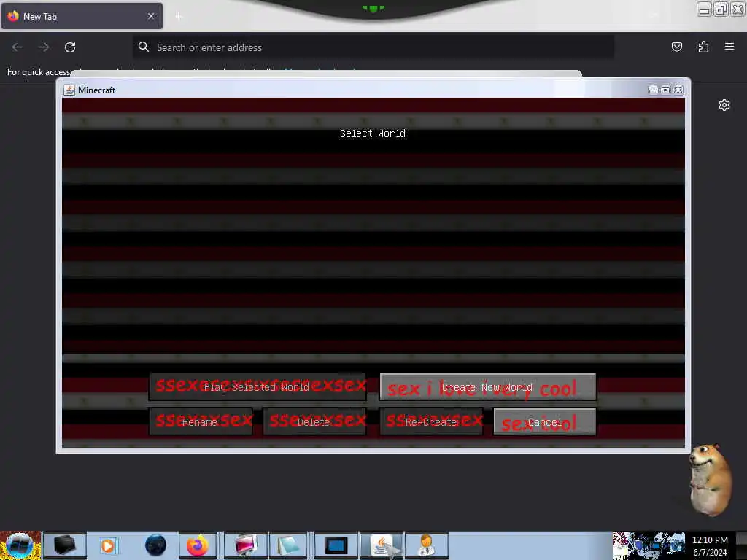
Task: Close the New Tab tab
Action: 151,16
